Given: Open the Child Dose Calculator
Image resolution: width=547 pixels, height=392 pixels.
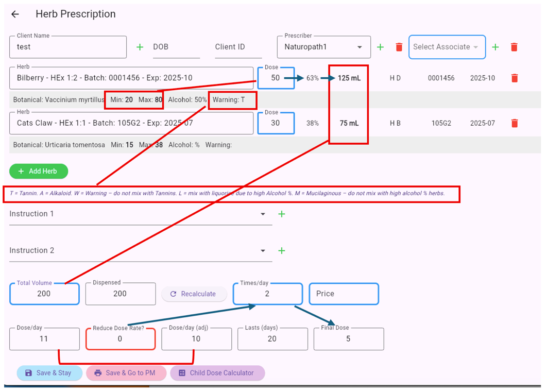Looking at the screenshot, I should point(217,373).
